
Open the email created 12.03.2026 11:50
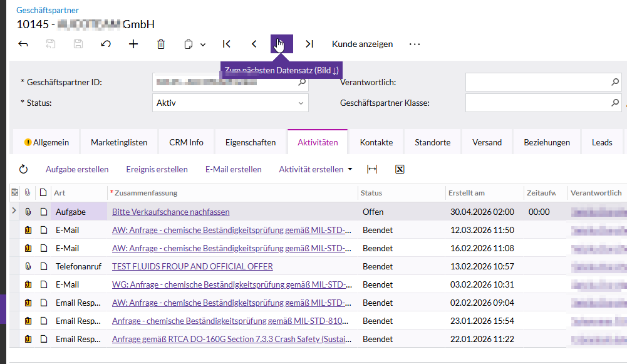coord(232,230)
